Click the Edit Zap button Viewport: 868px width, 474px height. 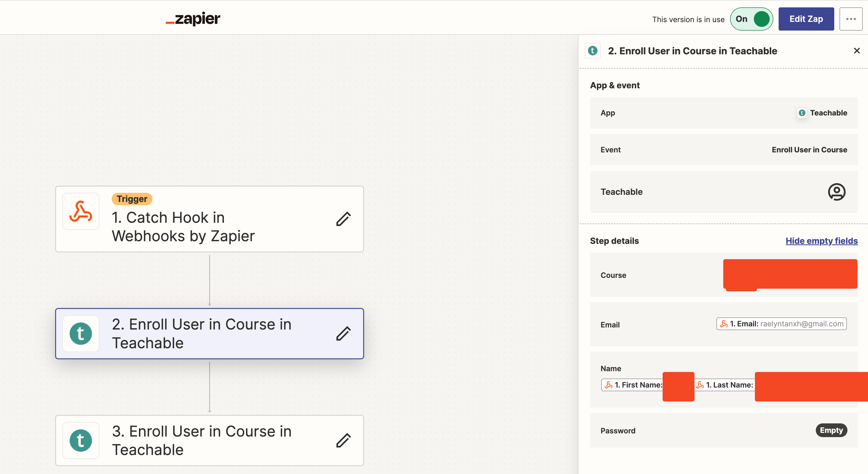click(x=806, y=19)
